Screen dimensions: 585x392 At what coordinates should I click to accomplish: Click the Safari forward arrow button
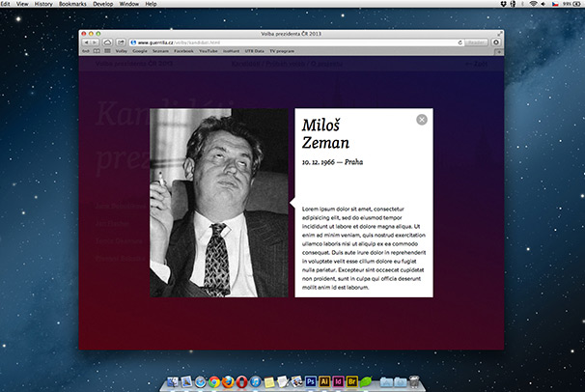click(x=95, y=42)
